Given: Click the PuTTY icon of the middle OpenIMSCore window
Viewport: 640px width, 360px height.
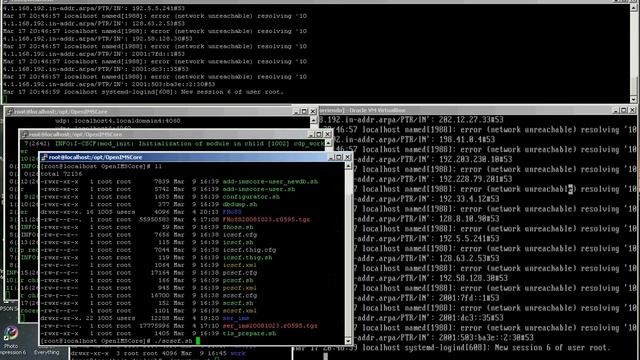Looking at the screenshot, I should [x=24, y=134].
